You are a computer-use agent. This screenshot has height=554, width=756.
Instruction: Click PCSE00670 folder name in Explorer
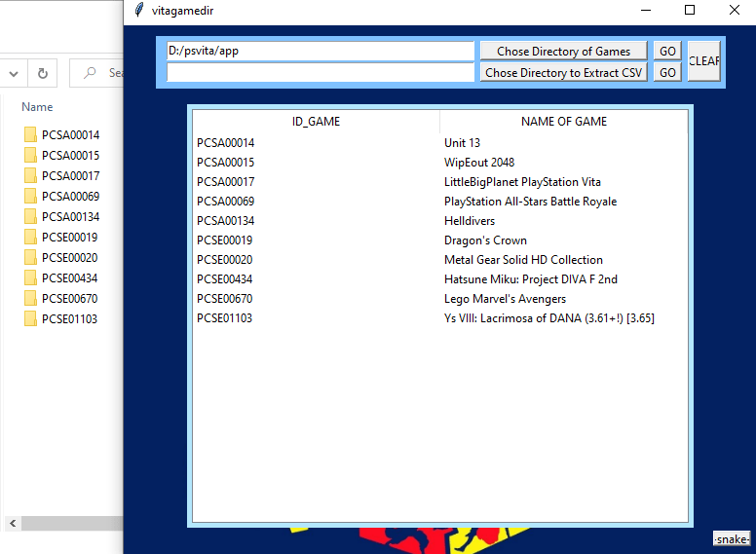[x=69, y=299]
